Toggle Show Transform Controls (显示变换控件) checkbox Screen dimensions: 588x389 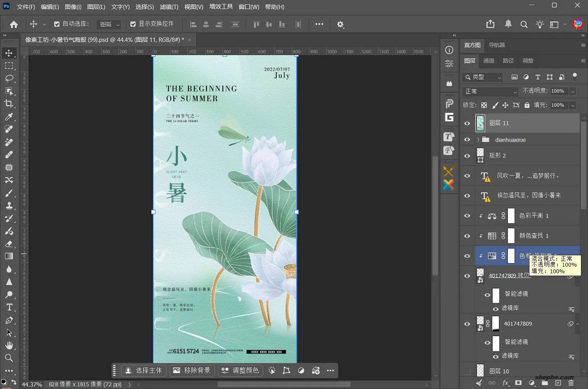point(133,24)
